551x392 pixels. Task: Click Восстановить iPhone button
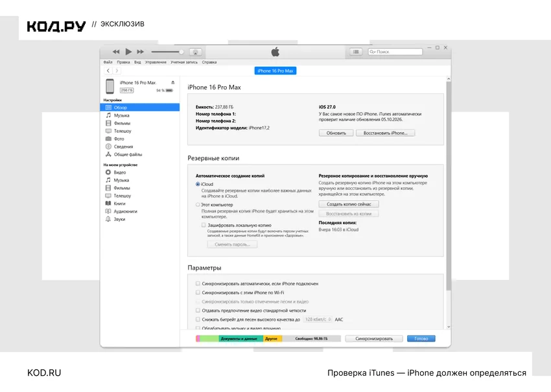(385, 133)
